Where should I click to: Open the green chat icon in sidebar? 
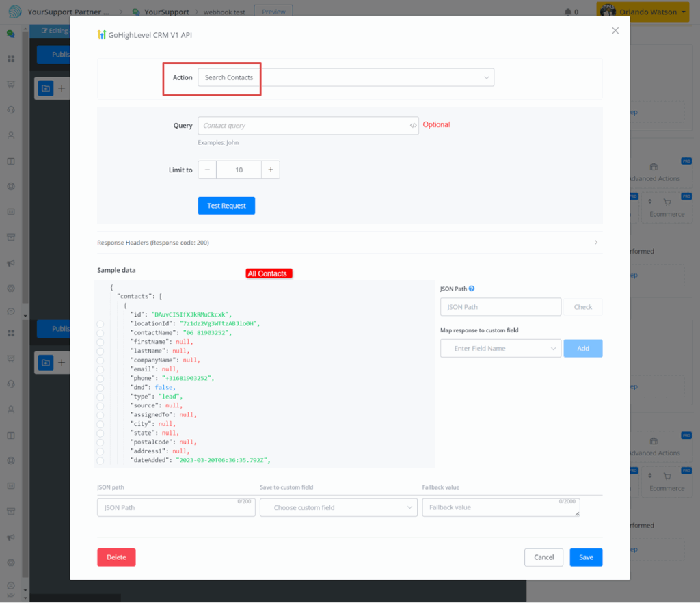point(10,33)
